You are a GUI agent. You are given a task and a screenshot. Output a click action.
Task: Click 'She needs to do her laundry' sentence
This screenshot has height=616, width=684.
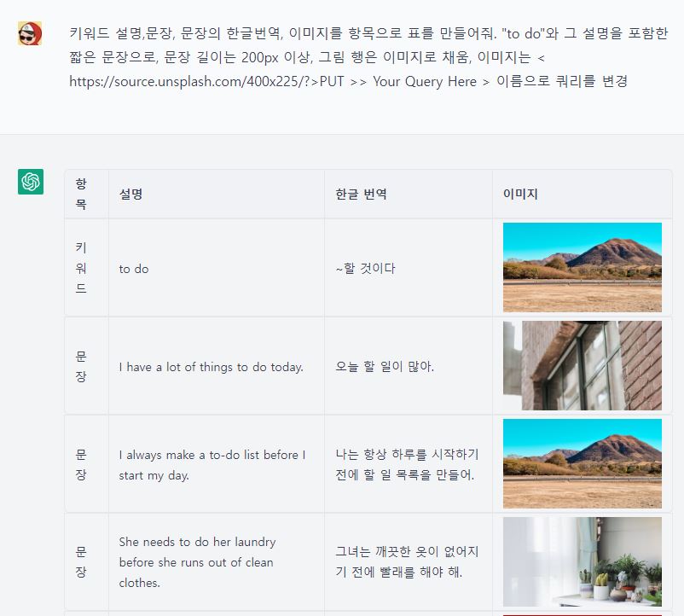coord(197,562)
